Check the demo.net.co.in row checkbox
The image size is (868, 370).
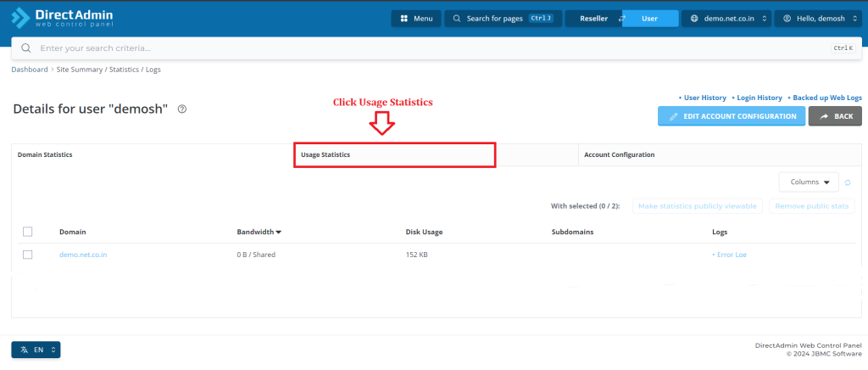point(28,255)
